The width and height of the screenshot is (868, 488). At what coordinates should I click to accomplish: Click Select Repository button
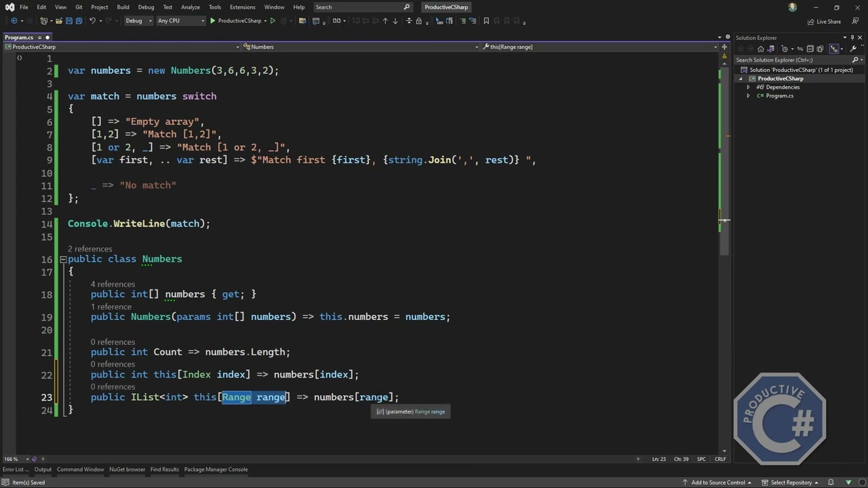click(791, 483)
